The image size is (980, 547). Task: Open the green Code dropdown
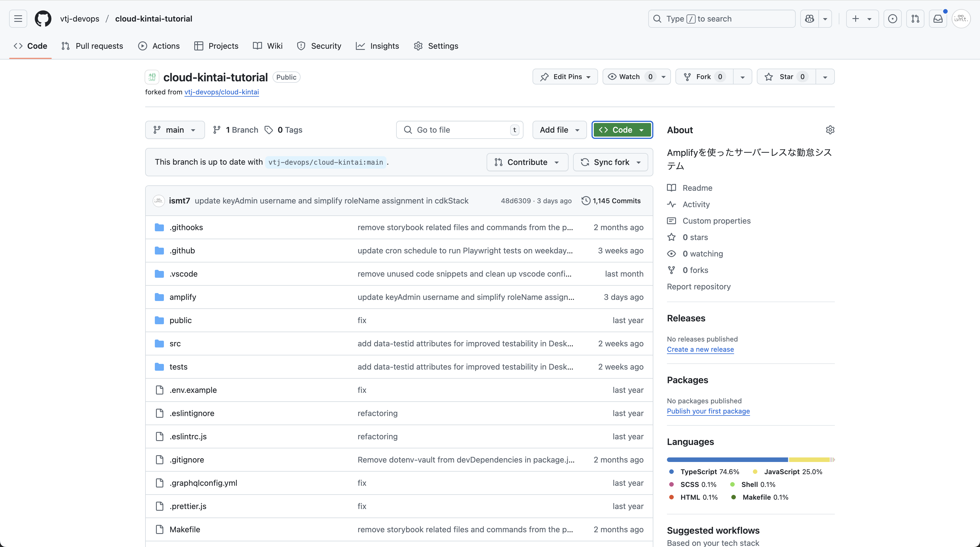(x=622, y=130)
